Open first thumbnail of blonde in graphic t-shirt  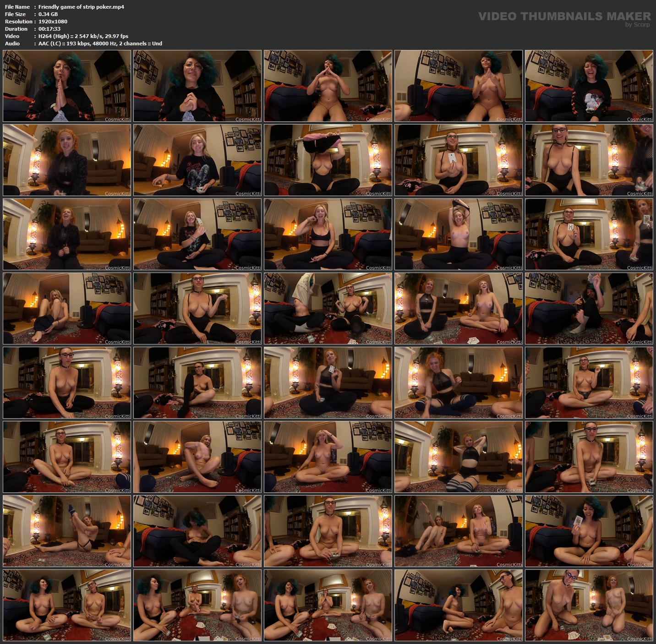click(x=197, y=160)
